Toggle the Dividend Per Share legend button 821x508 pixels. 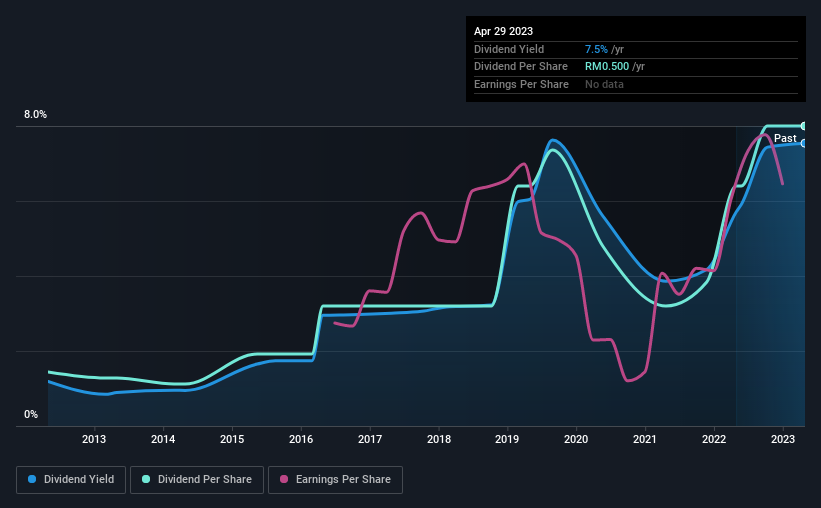197,480
